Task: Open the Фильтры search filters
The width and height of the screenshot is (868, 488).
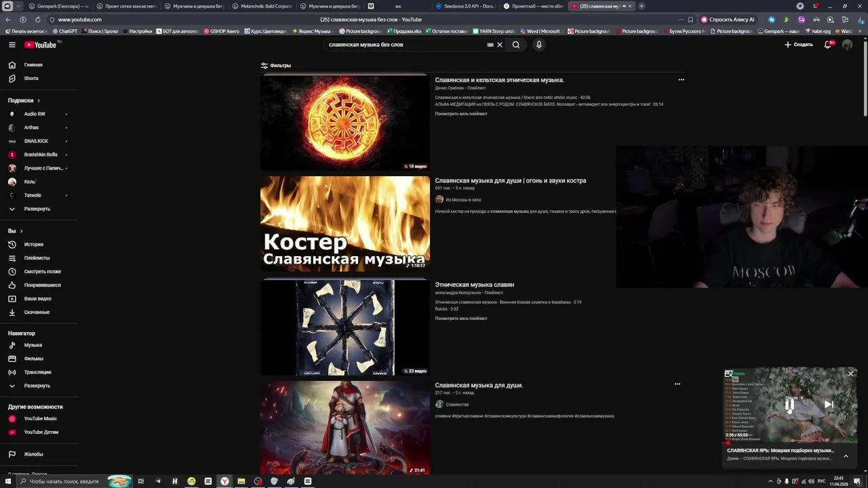Action: click(275, 66)
